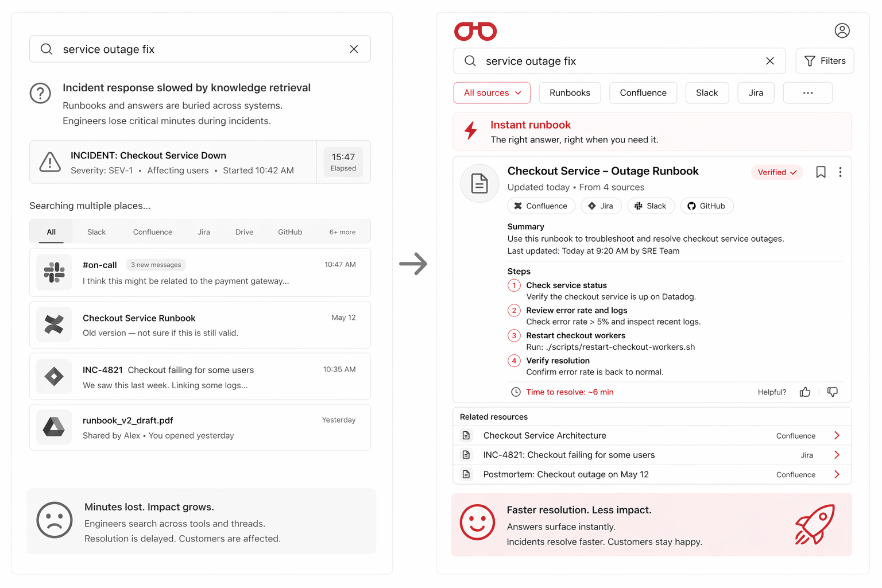Filter by the Slack chip under search
The width and height of the screenshot is (882, 588).
[707, 93]
